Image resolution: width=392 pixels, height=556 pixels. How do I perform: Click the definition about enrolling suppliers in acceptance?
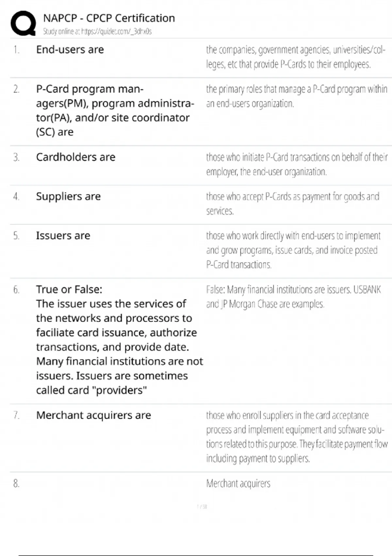297,437
